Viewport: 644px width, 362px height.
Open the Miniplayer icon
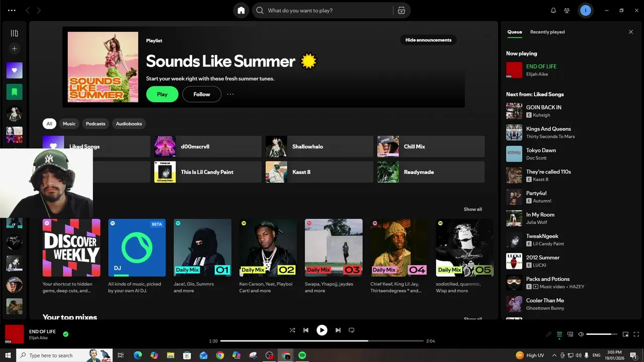tap(625, 334)
